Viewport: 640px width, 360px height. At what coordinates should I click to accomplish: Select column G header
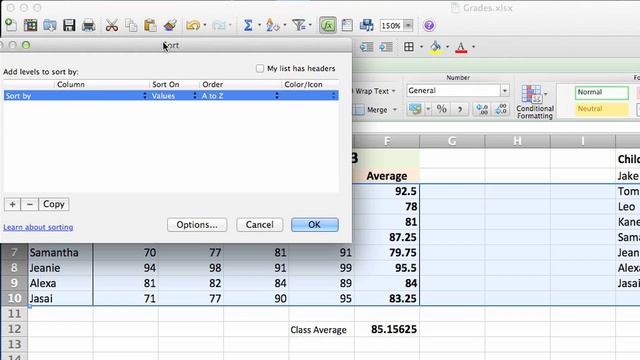452,141
